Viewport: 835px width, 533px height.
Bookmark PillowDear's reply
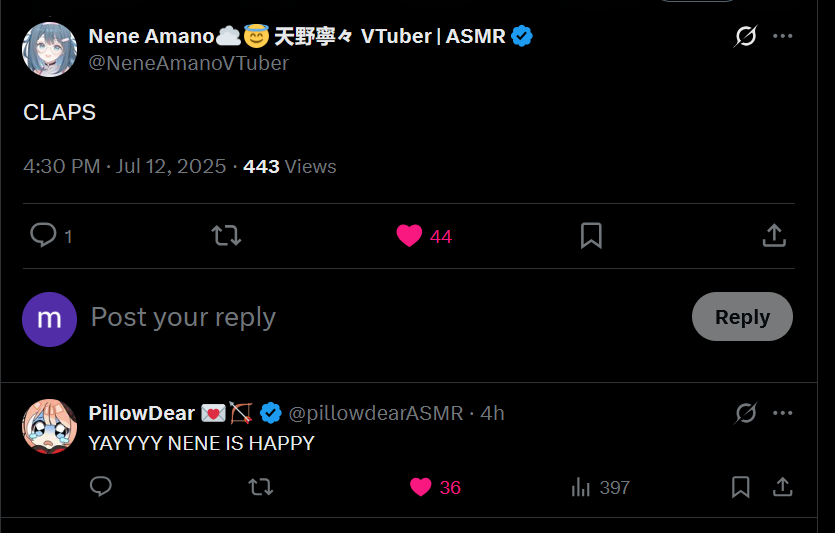pyautogui.click(x=740, y=487)
